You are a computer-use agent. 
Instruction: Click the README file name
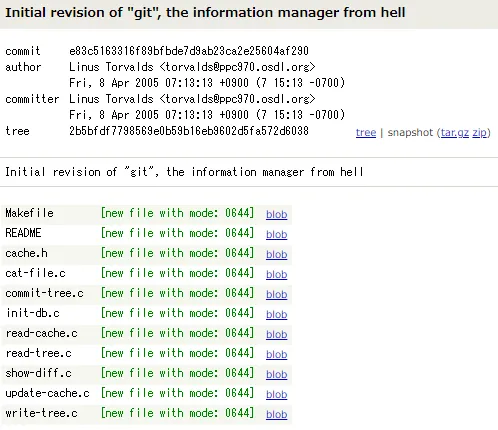coord(23,233)
